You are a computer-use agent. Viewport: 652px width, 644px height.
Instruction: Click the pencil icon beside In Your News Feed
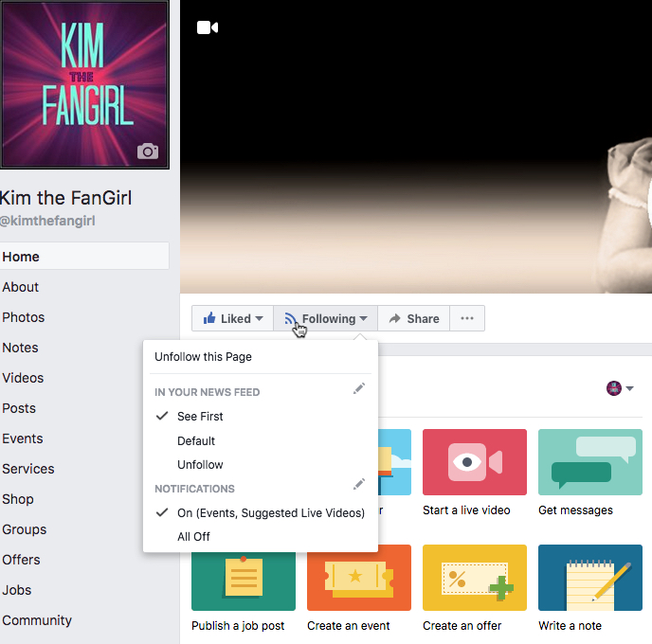click(359, 388)
